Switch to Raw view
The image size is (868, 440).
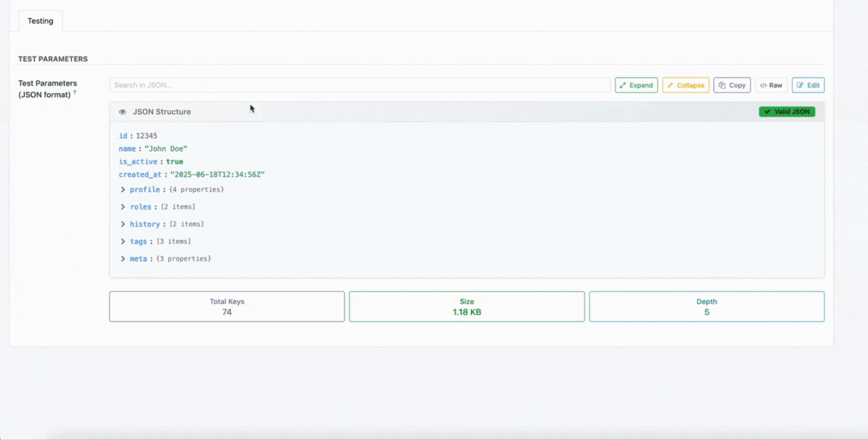(771, 85)
